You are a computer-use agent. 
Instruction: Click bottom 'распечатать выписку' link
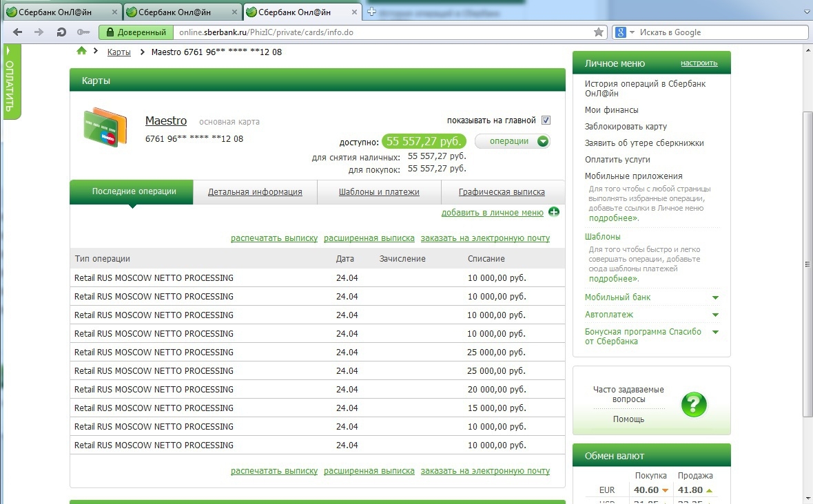274,470
